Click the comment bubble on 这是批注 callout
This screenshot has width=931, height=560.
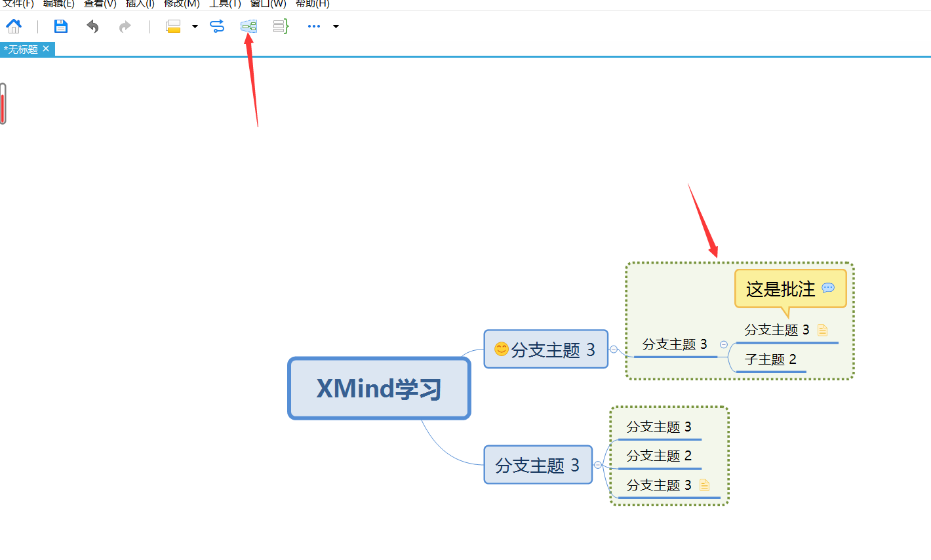828,289
